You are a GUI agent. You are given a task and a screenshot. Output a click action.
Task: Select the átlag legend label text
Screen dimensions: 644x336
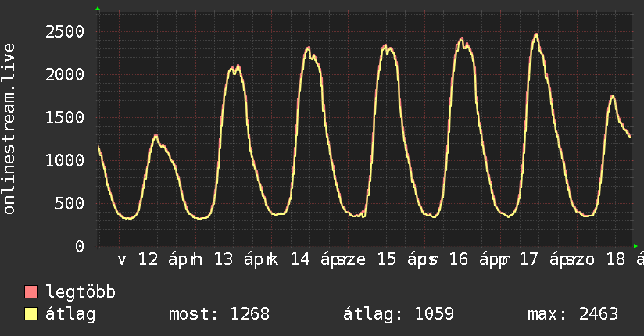(71, 315)
